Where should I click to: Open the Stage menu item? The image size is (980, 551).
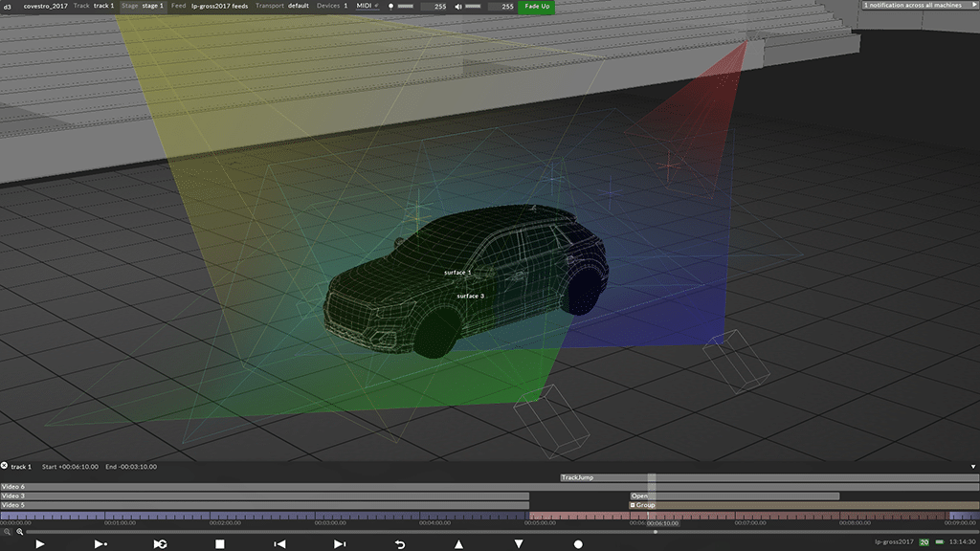[142, 6]
